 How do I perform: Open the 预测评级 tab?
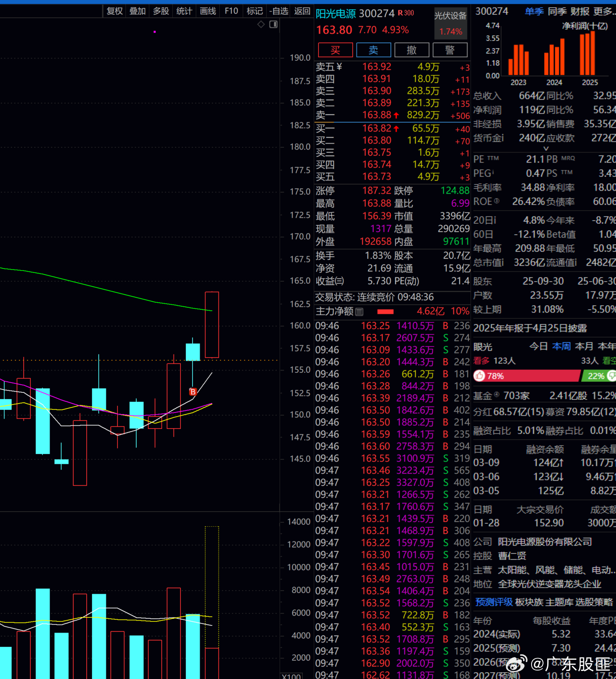(494, 602)
